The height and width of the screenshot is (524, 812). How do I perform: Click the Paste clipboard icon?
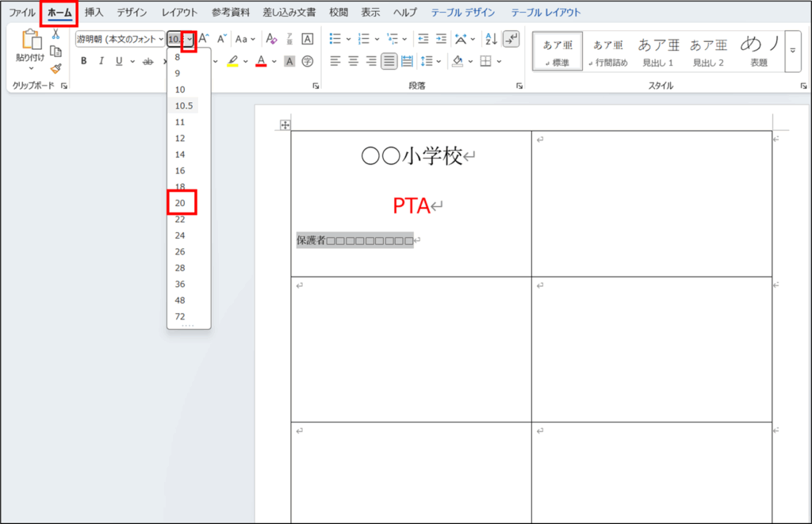tap(31, 40)
